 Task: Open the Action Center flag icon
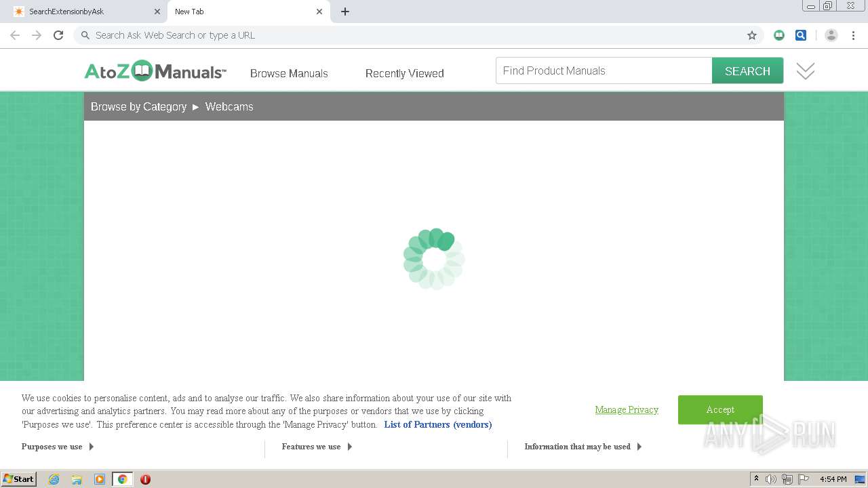click(804, 479)
